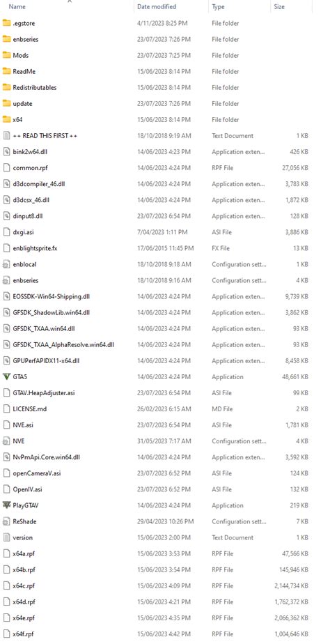Collapse sort arrow above Name column
The image size is (330, 644).
coord(70,1)
